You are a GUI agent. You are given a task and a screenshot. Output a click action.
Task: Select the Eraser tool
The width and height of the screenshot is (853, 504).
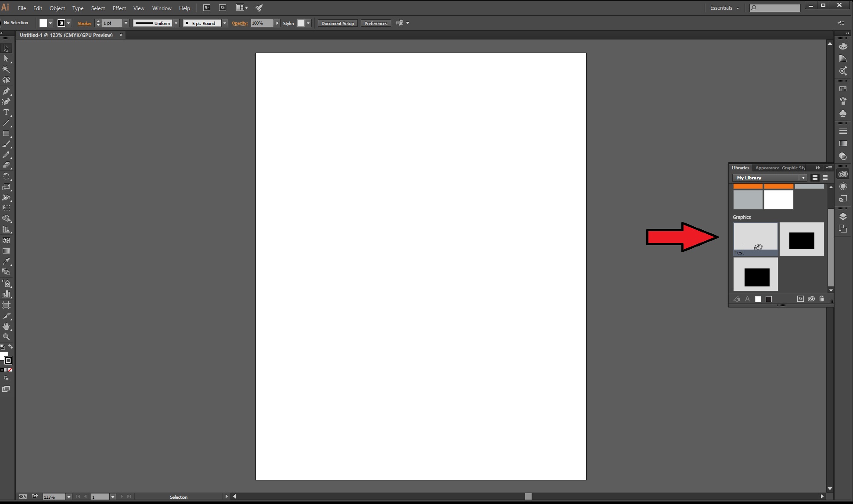(6, 165)
